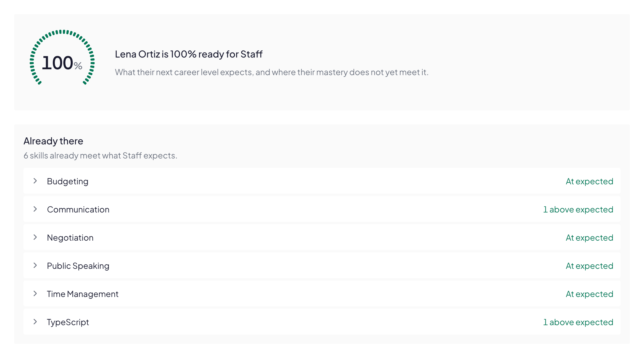
Task: Expand the Budgeting skill chevron
Action: (x=35, y=181)
